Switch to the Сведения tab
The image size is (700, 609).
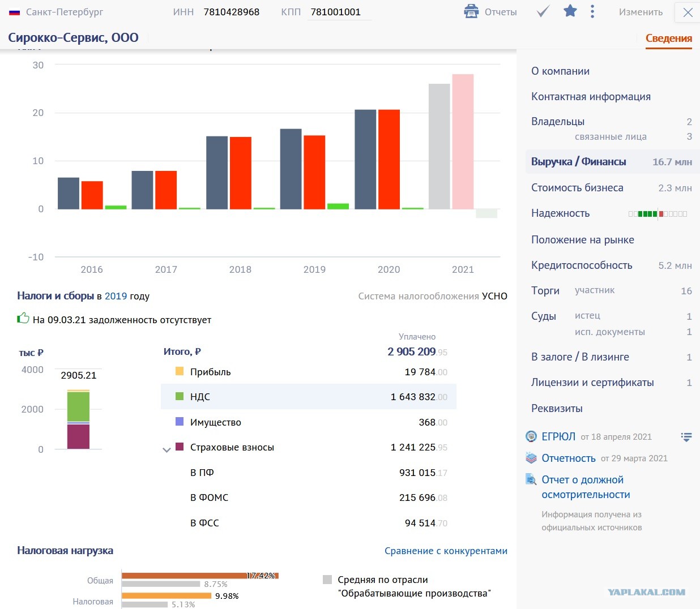click(x=669, y=38)
